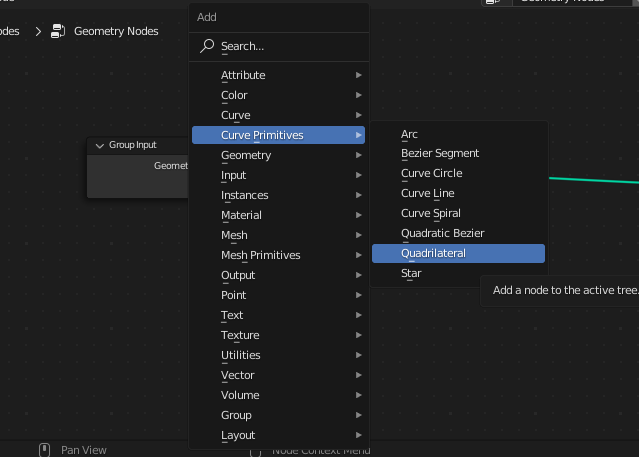Screen dimensions: 639x457
Task: Click the breadcrumb chevron separator arrow
Action: pos(38,31)
